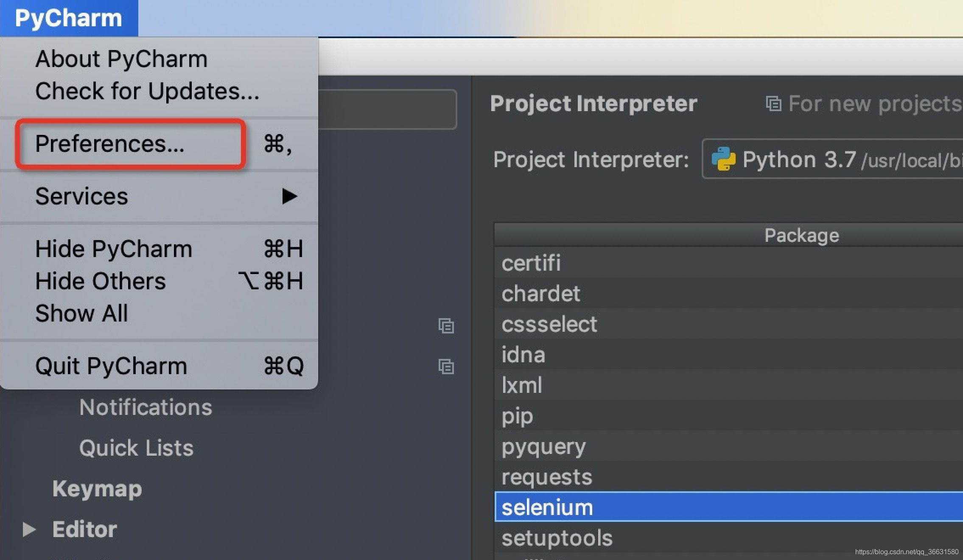The height and width of the screenshot is (560, 963).
Task: Click the lower copy-settings icon in the left panel
Action: [x=446, y=366]
